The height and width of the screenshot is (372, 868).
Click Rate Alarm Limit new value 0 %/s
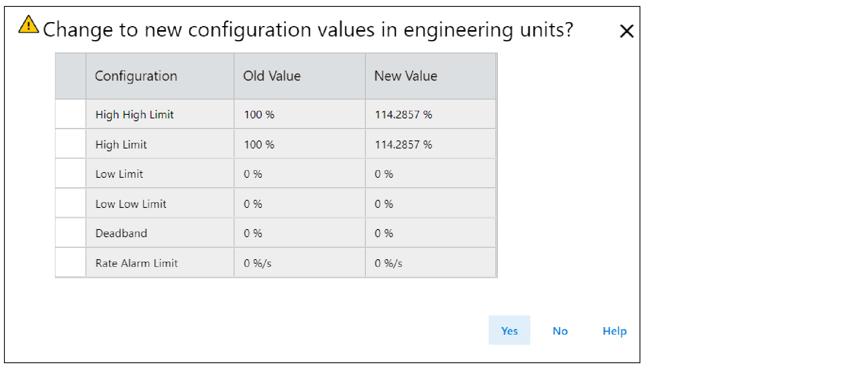point(388,263)
